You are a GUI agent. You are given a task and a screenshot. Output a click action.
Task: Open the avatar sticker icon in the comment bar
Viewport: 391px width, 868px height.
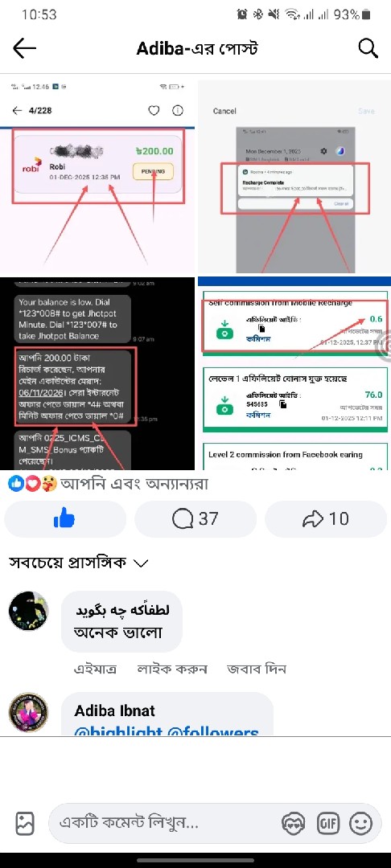point(293,824)
